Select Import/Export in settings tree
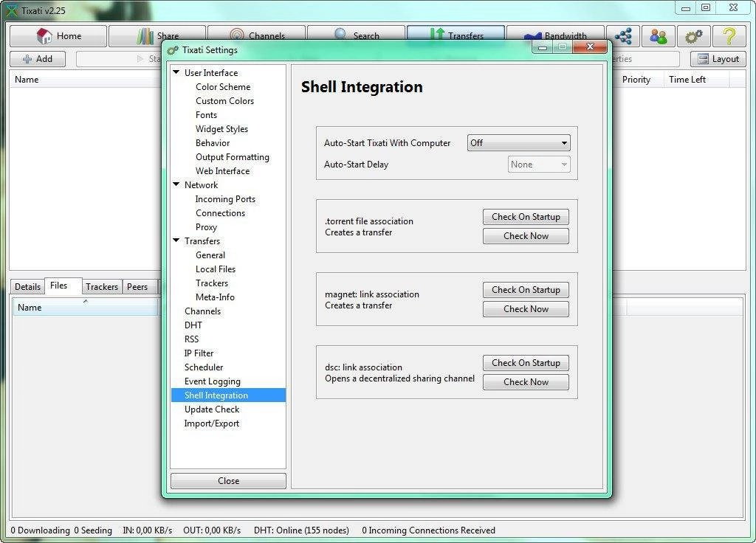The width and height of the screenshot is (756, 543). [x=212, y=423]
